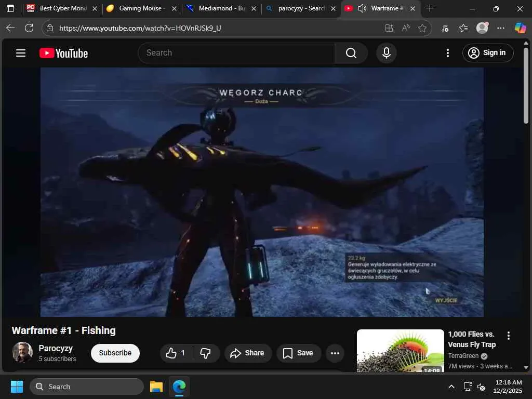Open TerraGreen channel link
The image size is (532, 399).
pos(463,356)
